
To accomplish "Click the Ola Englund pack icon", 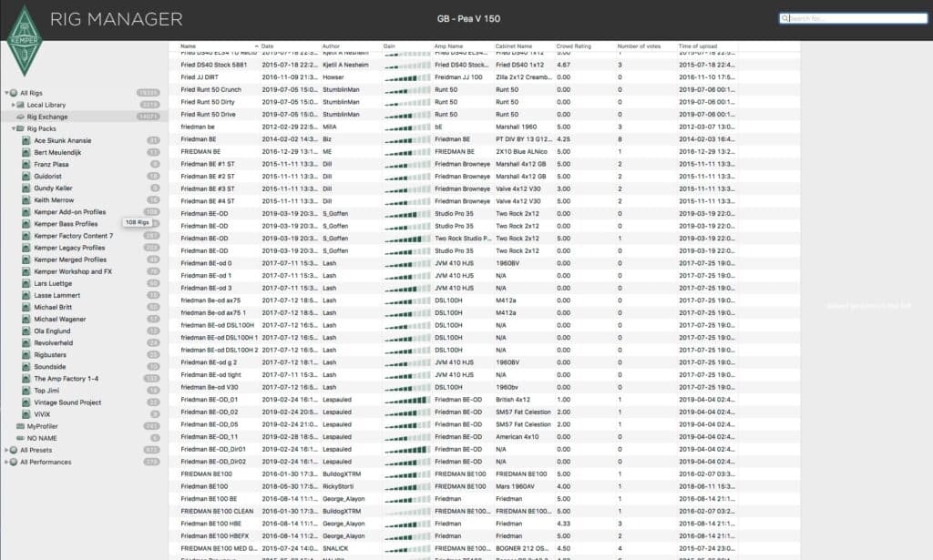I will [x=26, y=331].
